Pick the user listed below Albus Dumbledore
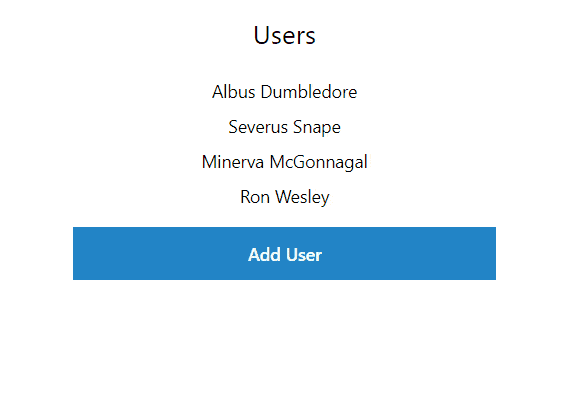572x407 pixels. coord(285,127)
